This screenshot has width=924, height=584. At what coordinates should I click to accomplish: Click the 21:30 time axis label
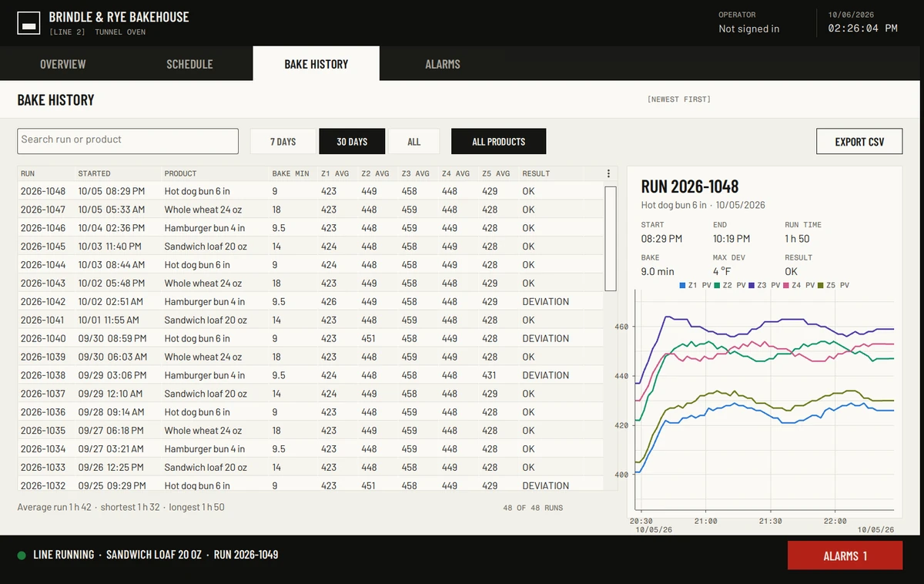(770, 521)
